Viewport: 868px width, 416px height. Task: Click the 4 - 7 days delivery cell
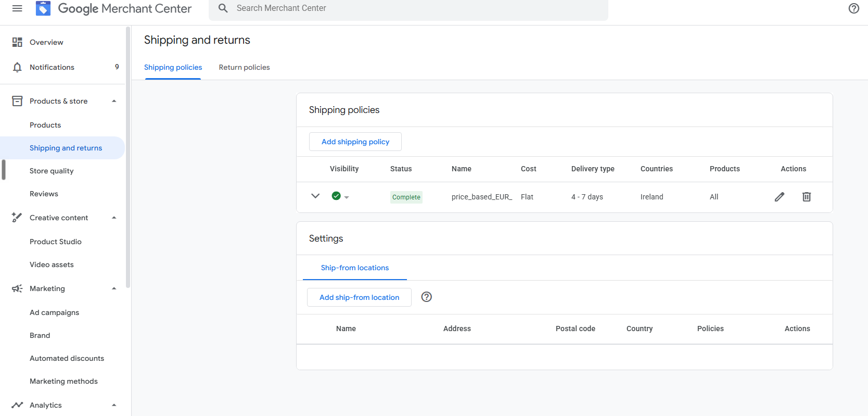click(587, 197)
